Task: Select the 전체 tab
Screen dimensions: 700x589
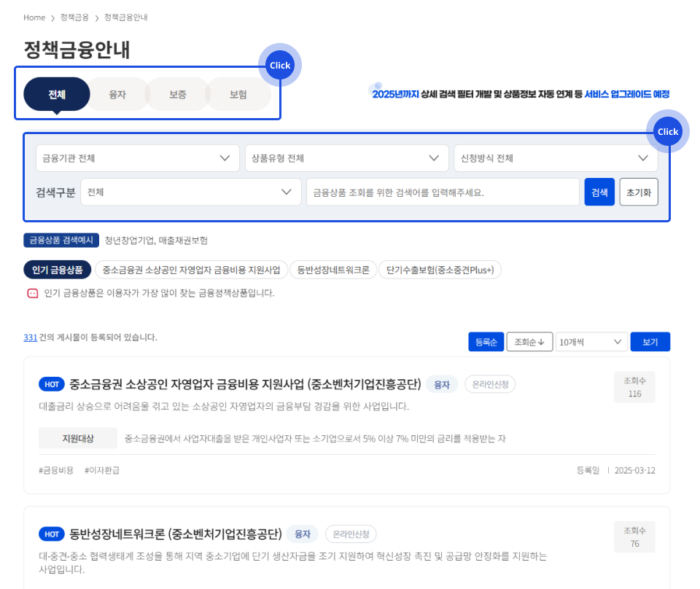Action: (x=57, y=94)
